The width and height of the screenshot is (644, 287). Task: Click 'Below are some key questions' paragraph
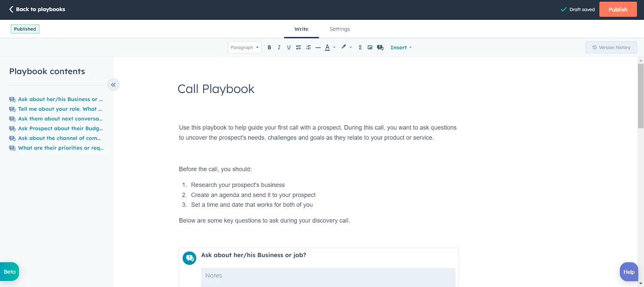264,221
